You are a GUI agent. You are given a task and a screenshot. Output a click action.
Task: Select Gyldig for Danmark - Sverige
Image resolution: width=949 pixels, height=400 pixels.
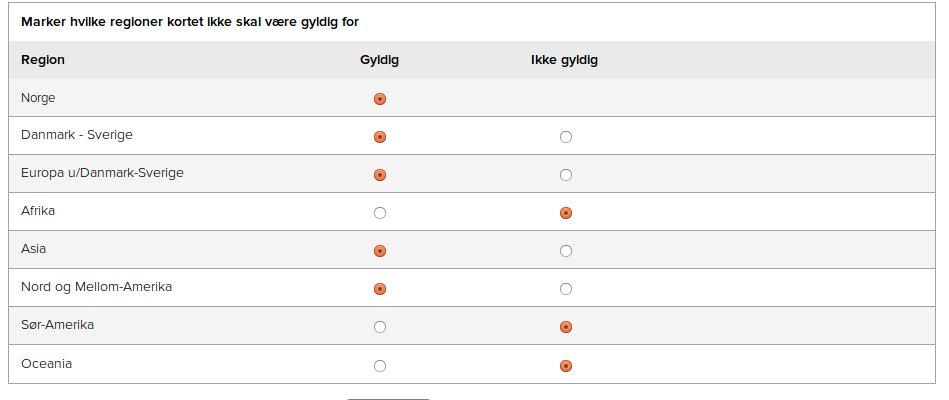tap(379, 137)
